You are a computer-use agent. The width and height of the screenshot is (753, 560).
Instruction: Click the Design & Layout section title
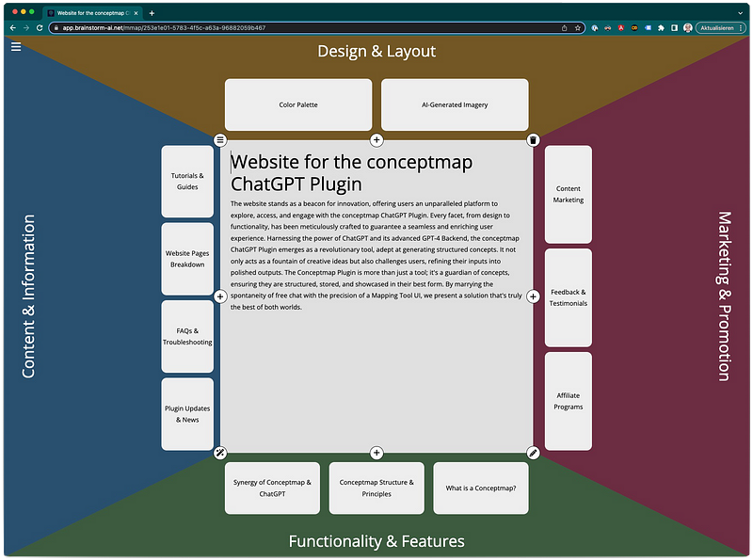pyautogui.click(x=376, y=51)
